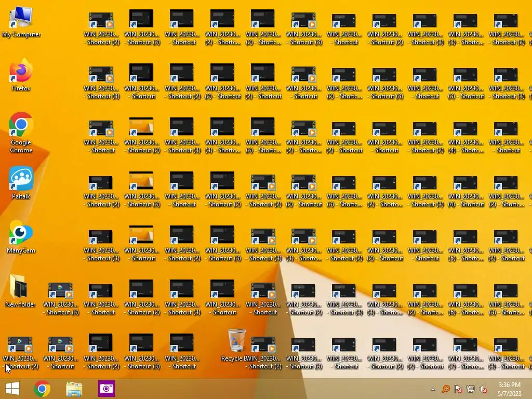Select the Shortcut (3) icon beside New folder
532x399 pixels.
tap(61, 299)
